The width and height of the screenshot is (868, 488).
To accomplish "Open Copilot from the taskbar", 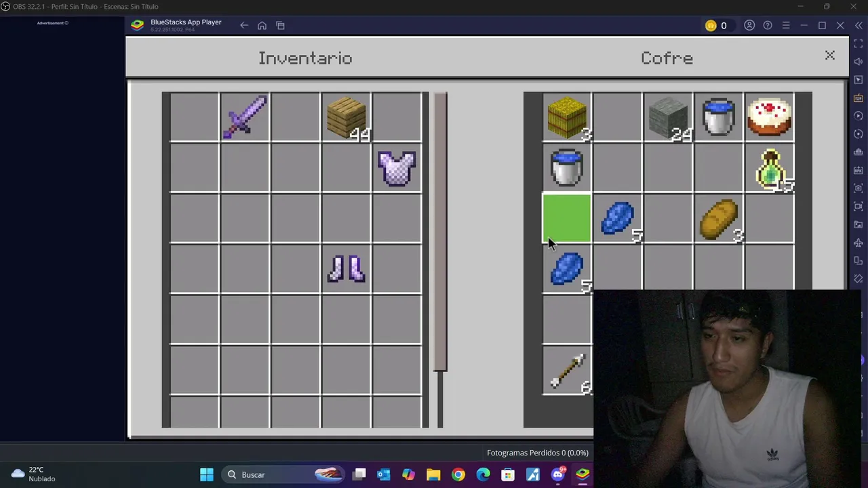I will (408, 474).
